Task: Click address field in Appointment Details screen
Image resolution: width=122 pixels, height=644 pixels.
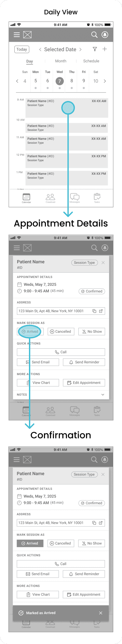Action: pyautogui.click(x=61, y=311)
